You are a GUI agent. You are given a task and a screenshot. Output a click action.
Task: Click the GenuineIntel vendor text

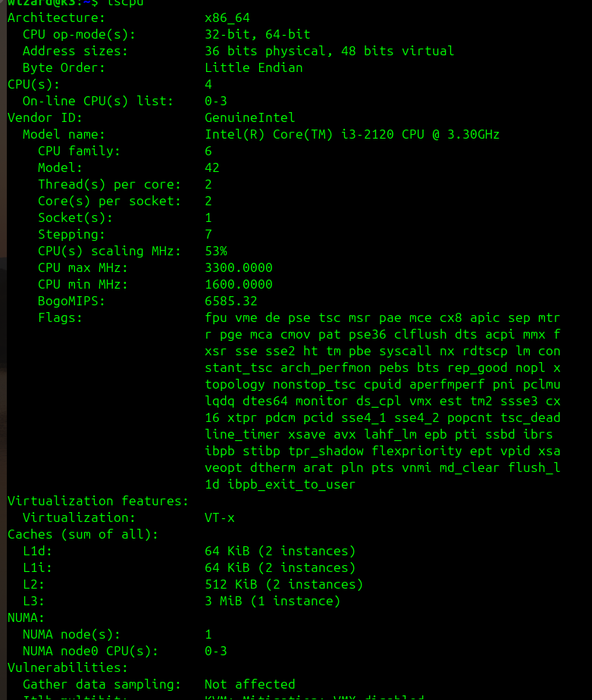[249, 118]
